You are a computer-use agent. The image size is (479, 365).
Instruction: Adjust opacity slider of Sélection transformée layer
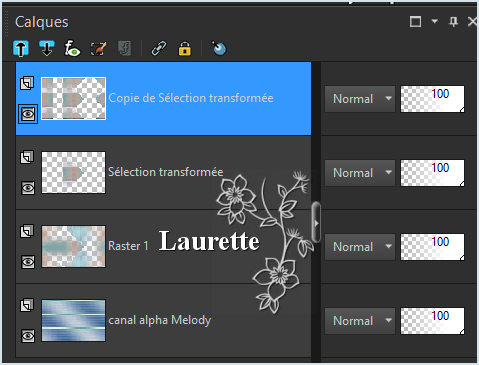432,173
